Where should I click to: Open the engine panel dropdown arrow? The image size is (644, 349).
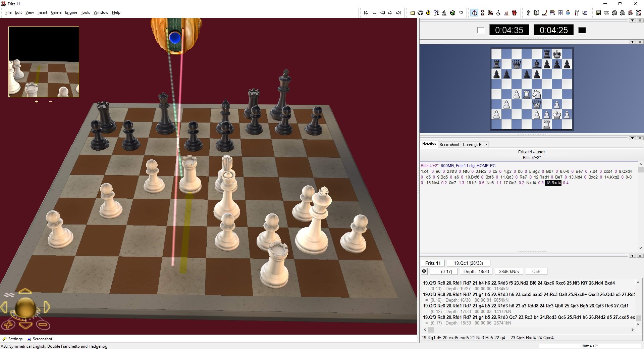click(633, 256)
